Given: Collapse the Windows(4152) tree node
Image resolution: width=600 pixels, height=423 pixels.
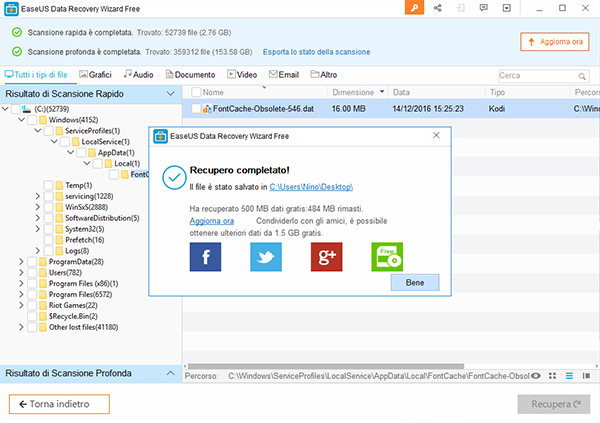Looking at the screenshot, I should [x=21, y=120].
